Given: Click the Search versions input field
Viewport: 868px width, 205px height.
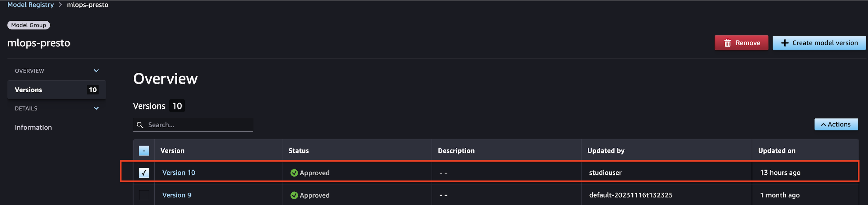Looking at the screenshot, I should pos(193,125).
